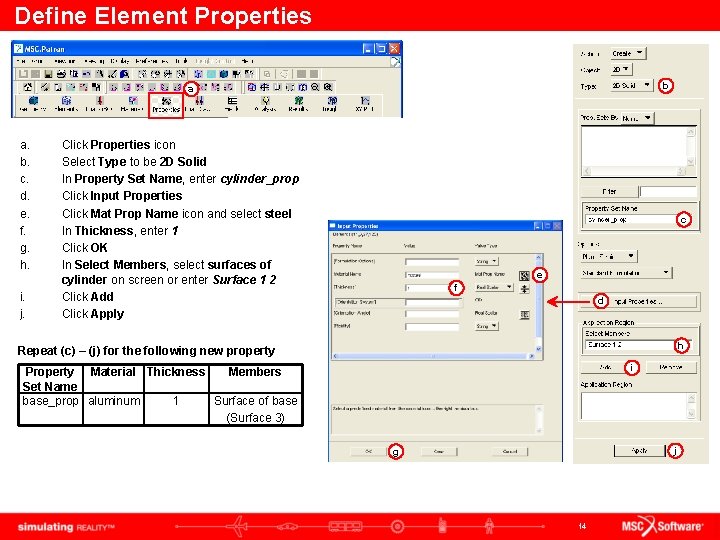Open the Action dropdown showing Create
The width and height of the screenshot is (720, 540).
coord(628,53)
